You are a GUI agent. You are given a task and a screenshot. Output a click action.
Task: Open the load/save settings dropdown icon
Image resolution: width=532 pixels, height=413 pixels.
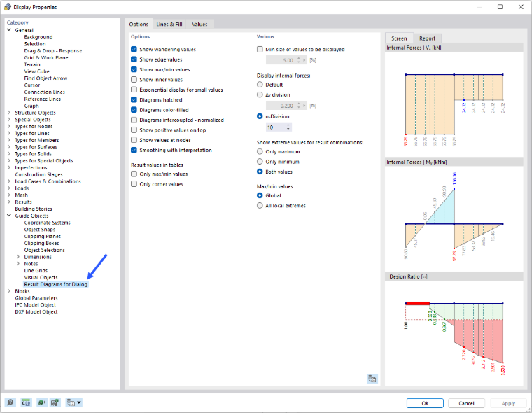pyautogui.click(x=73, y=402)
